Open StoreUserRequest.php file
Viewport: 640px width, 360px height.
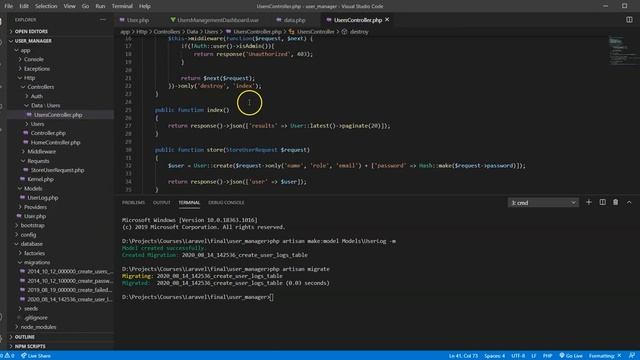point(57,170)
